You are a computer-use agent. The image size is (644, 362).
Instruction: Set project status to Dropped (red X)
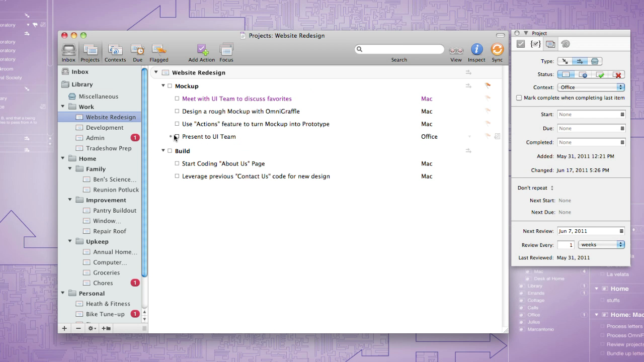617,74
